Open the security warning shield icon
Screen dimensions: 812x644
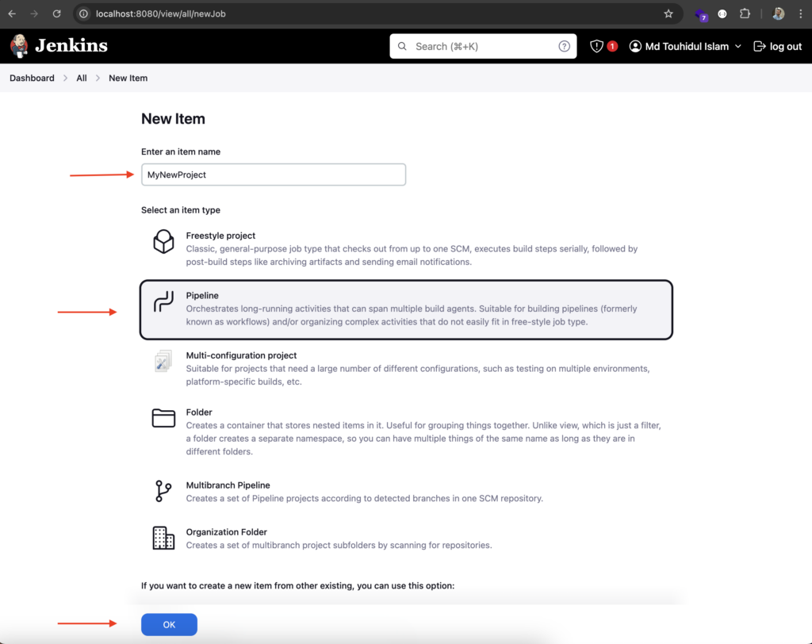596,47
